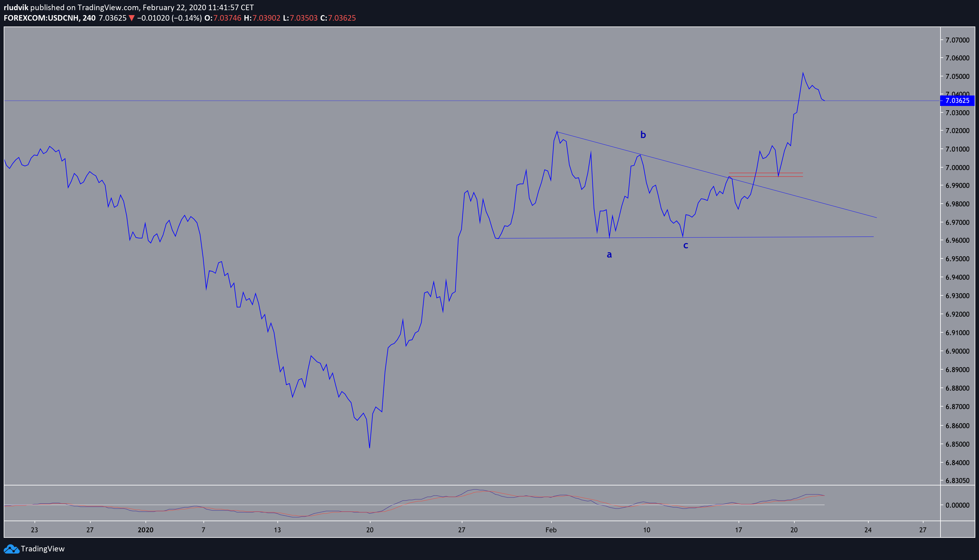Viewport: 979px width, 560px height.
Task: Select wave label b on chart
Action: [643, 135]
